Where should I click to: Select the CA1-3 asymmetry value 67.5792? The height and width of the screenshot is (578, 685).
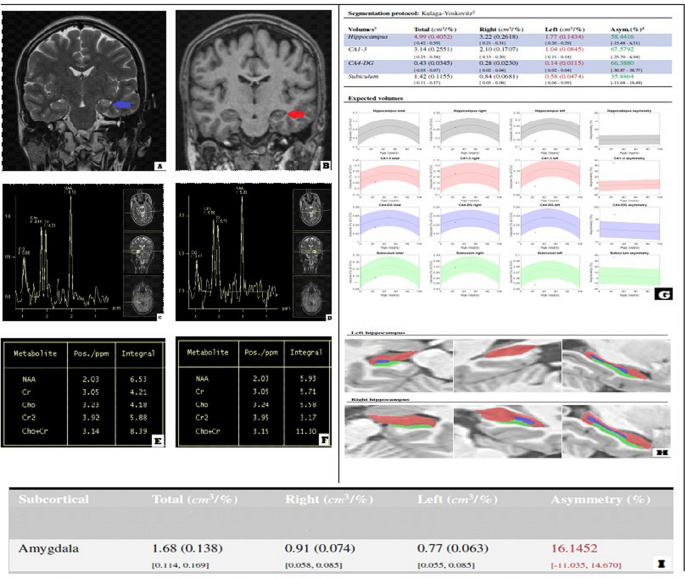[622, 50]
